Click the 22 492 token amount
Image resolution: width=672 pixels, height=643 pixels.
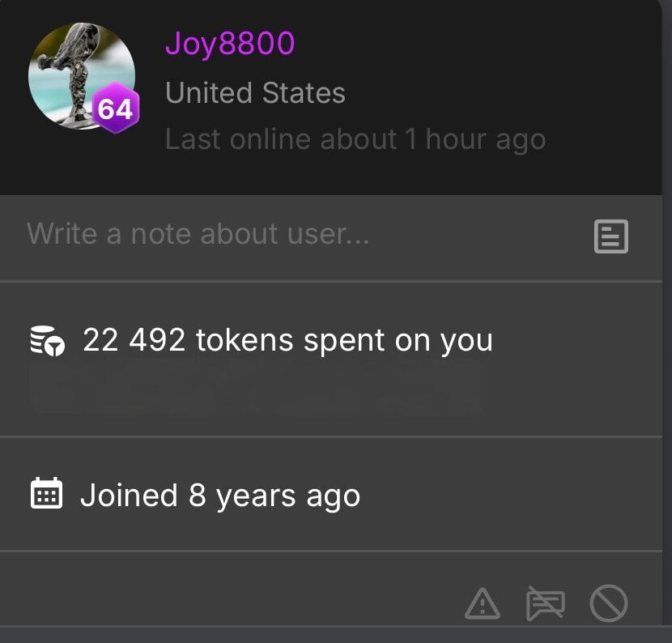tap(134, 340)
